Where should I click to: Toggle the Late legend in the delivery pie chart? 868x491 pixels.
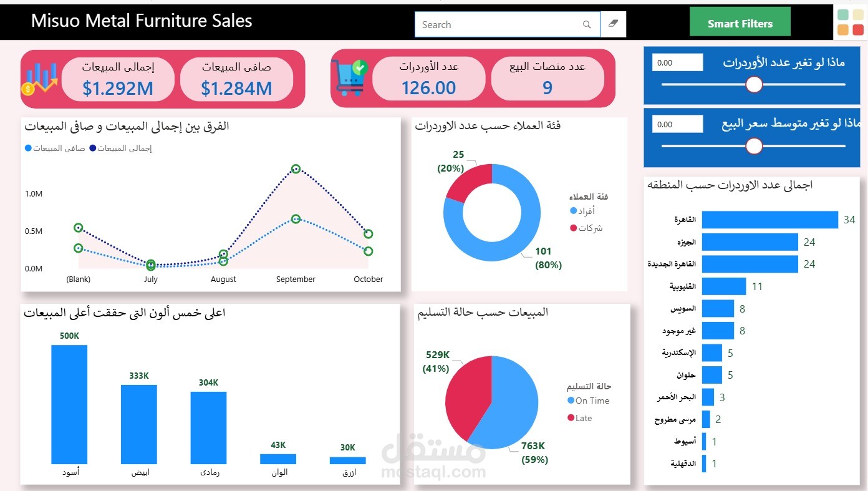tap(584, 418)
